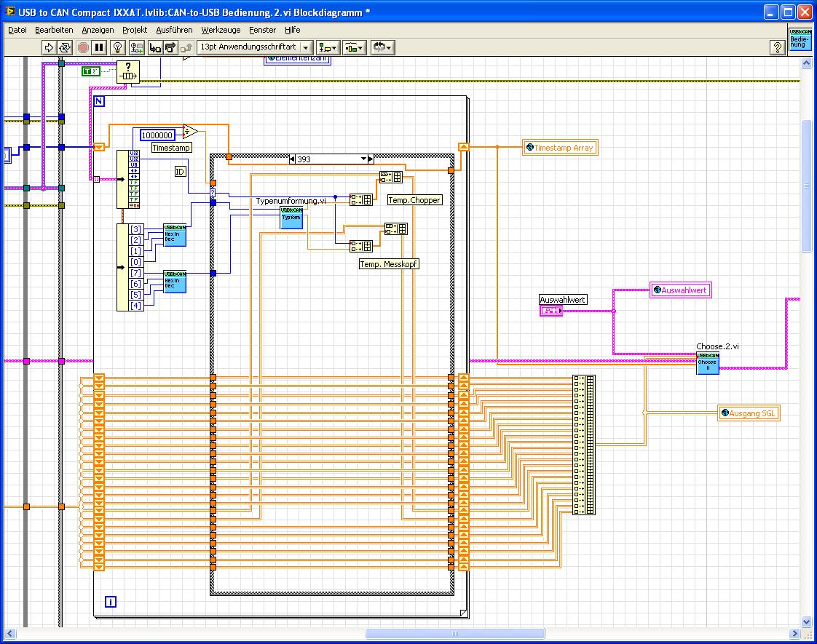Select the Typenumformung.vi subVI node
This screenshot has width=817, height=644.
pos(291,218)
